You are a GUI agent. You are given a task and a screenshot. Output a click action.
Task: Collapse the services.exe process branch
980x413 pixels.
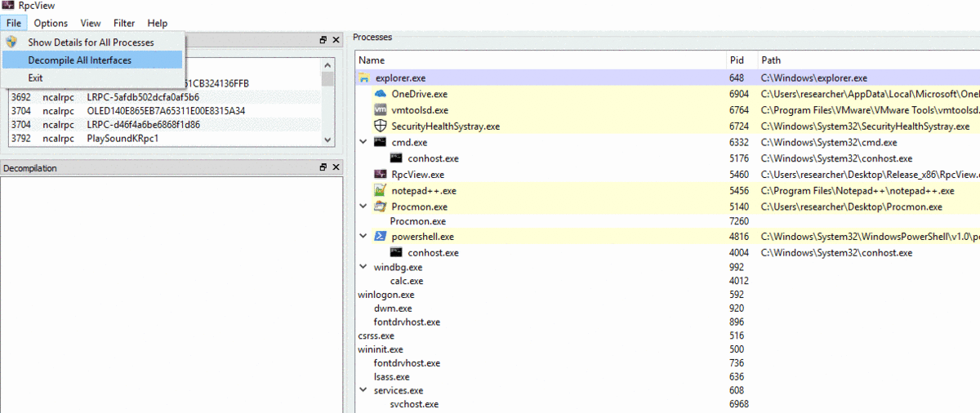pos(363,390)
